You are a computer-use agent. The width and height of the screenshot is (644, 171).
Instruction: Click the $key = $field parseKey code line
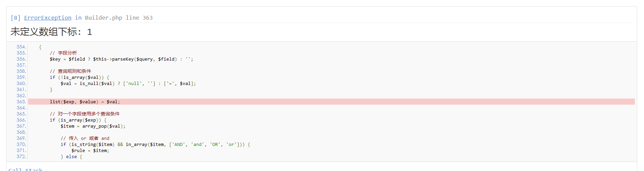click(121, 59)
